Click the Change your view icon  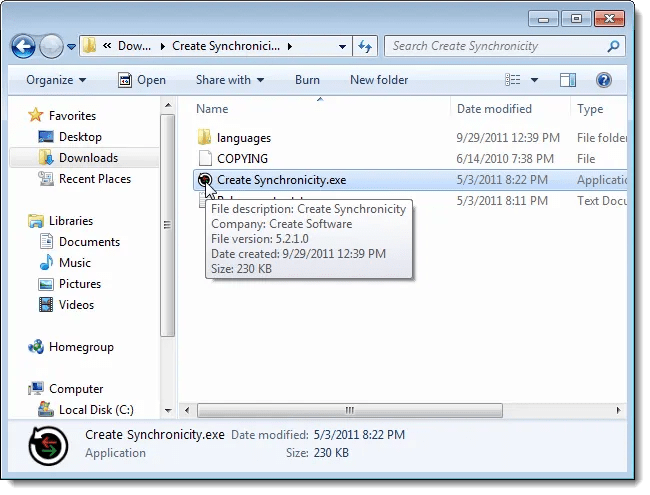point(512,80)
